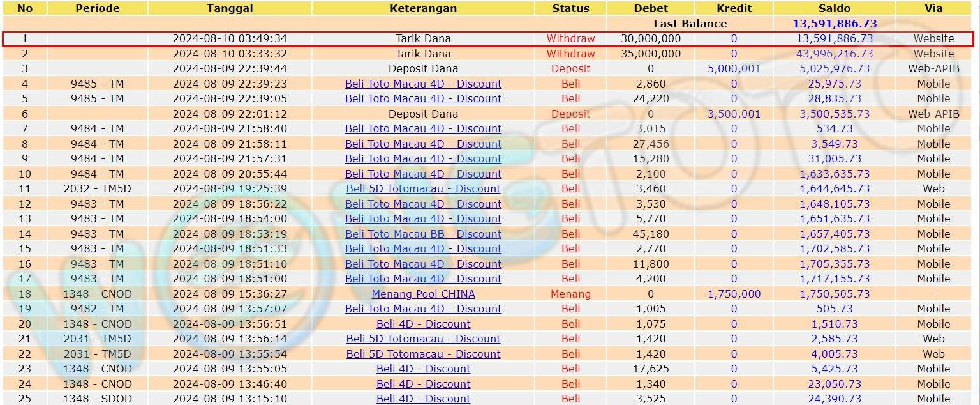This screenshot has height=405, width=980.
Task: Click the Last Balance amount 13,591,886.73
Action: [834, 24]
